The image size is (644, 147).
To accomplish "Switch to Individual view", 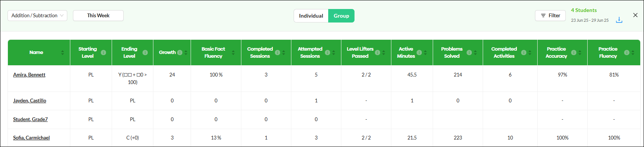I will click(311, 16).
